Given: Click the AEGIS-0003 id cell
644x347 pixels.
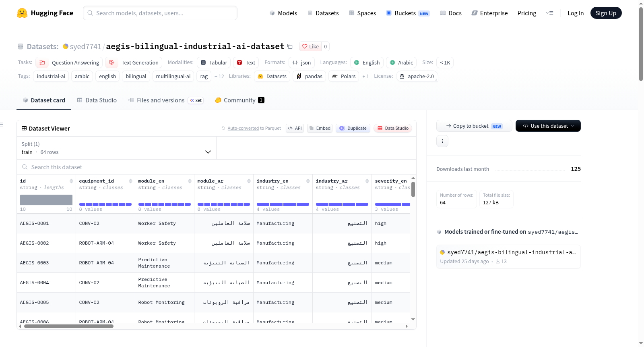Looking at the screenshot, I should pos(46,263).
